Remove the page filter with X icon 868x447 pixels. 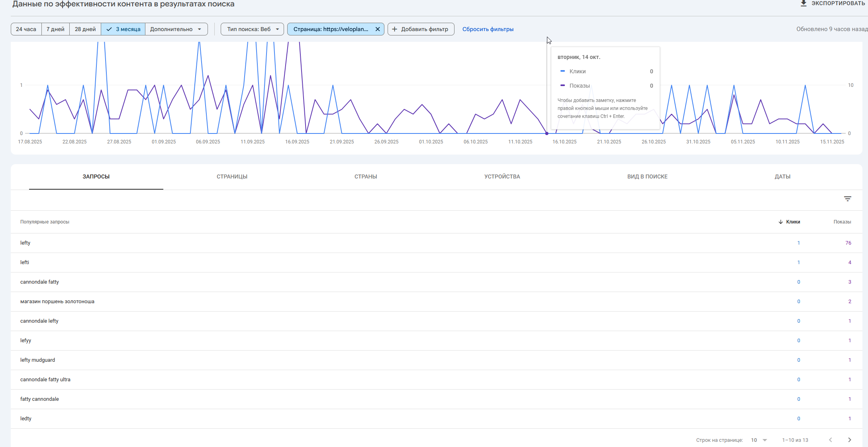coord(377,29)
